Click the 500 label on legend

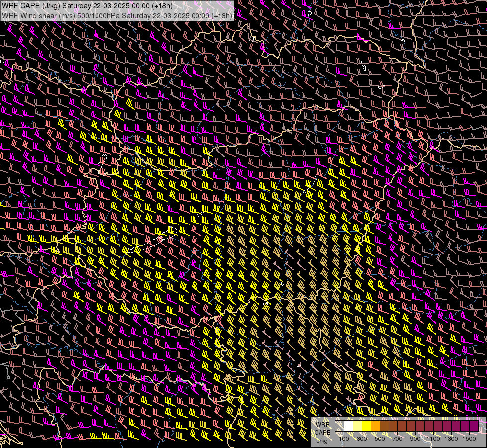point(380,439)
